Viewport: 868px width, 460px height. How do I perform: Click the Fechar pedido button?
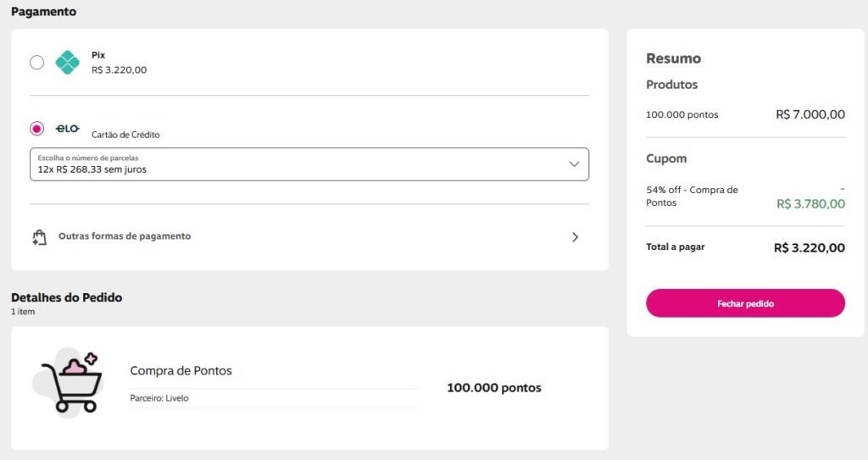[745, 303]
